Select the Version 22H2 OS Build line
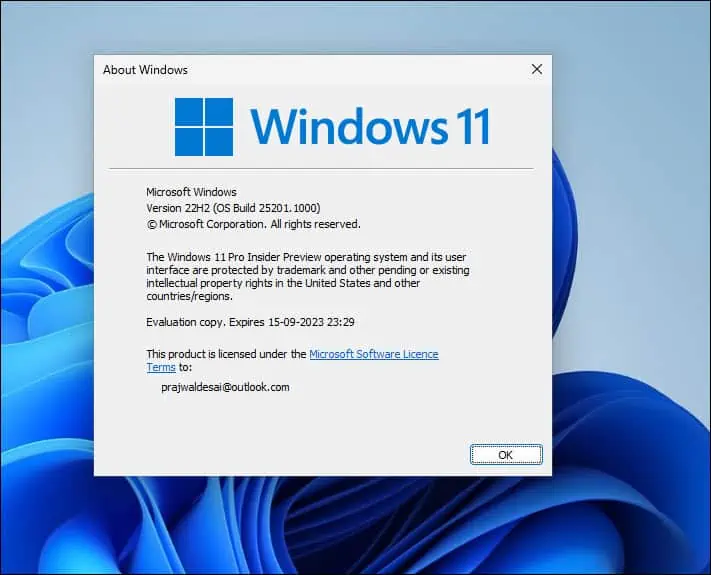This screenshot has height=575, width=711. (233, 208)
